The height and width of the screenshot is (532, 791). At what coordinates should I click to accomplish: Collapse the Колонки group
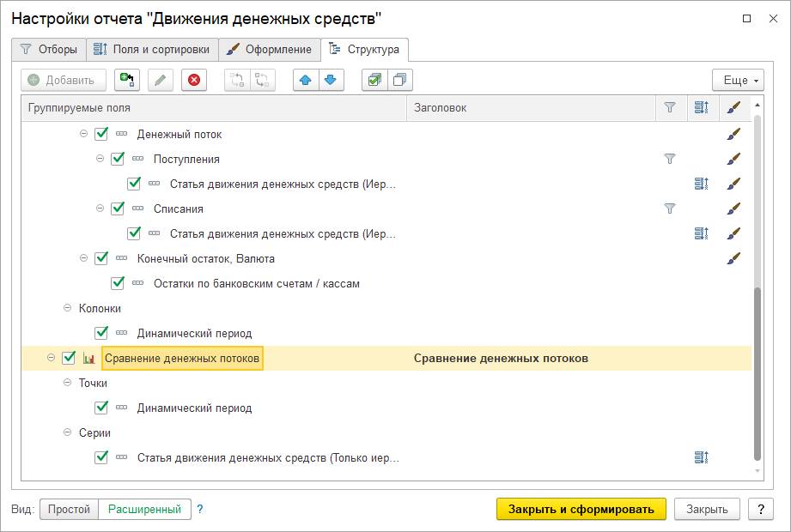[x=68, y=308]
